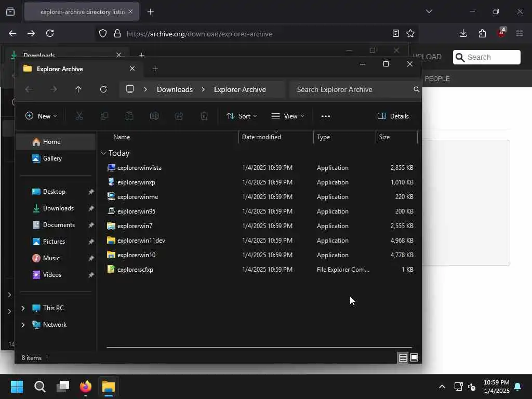
Task: Expand chevron before Downloads breadcrumb
Action: [145, 89]
